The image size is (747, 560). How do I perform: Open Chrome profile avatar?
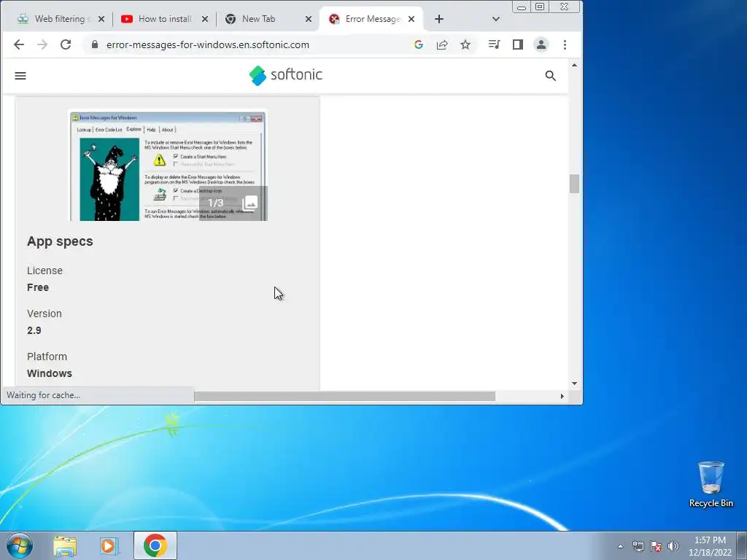[x=541, y=44]
